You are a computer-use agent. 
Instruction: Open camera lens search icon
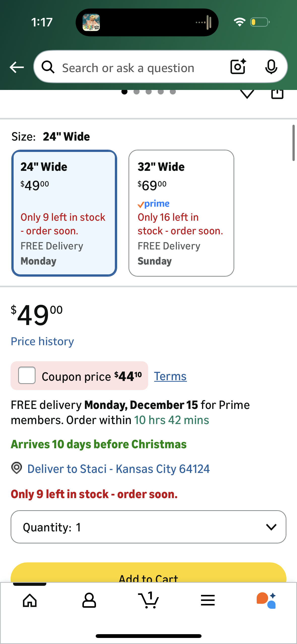238,67
